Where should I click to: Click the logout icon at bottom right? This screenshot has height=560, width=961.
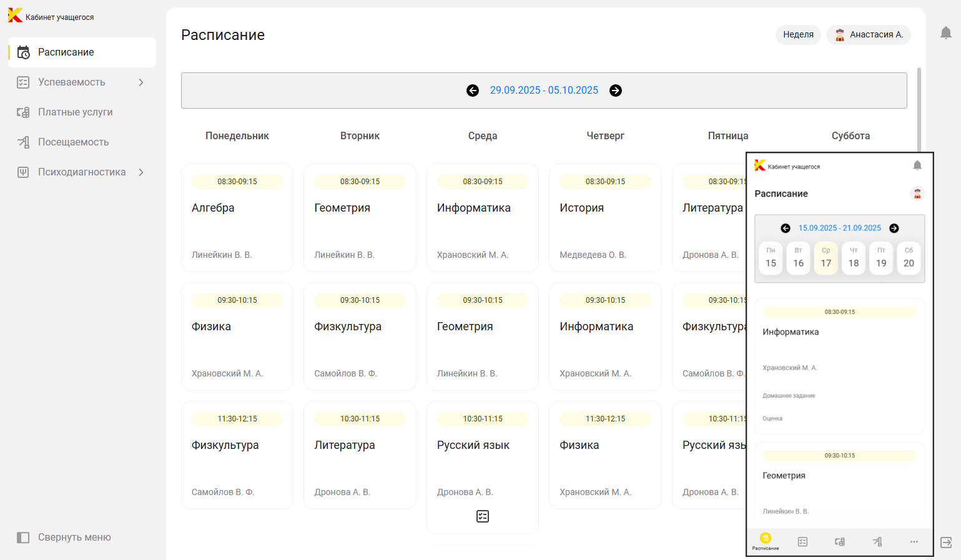[x=946, y=542]
